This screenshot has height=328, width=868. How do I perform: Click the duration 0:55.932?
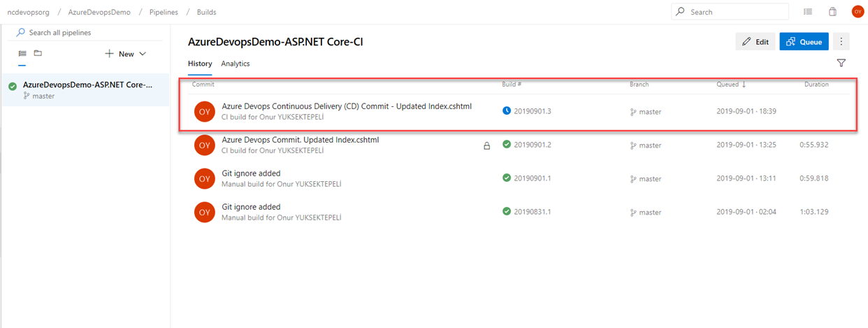pos(814,145)
